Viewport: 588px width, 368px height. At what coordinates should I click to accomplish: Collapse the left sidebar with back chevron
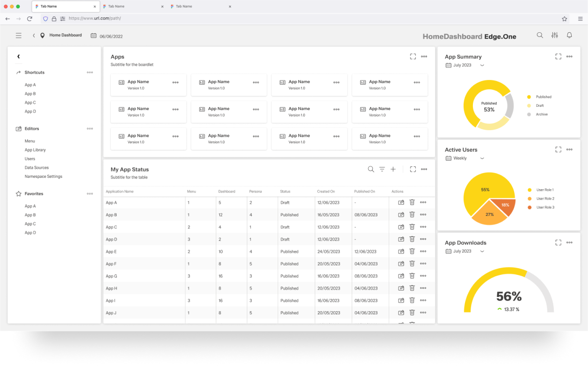[19, 57]
